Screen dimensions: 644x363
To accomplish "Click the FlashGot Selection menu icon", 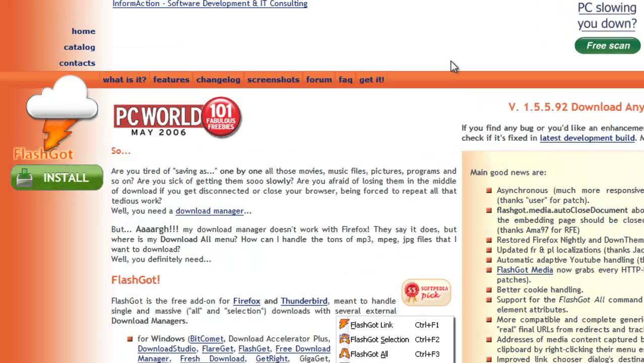I will 344,339.
